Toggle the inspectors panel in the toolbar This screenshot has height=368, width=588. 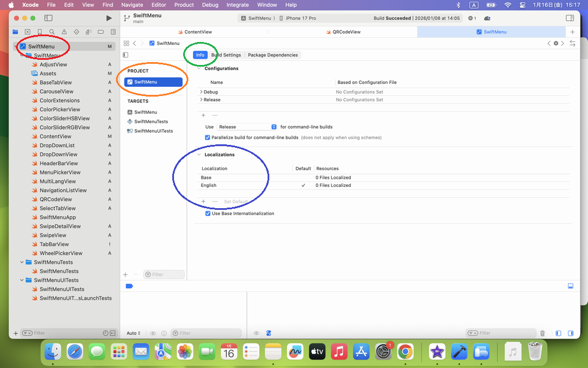coord(570,18)
